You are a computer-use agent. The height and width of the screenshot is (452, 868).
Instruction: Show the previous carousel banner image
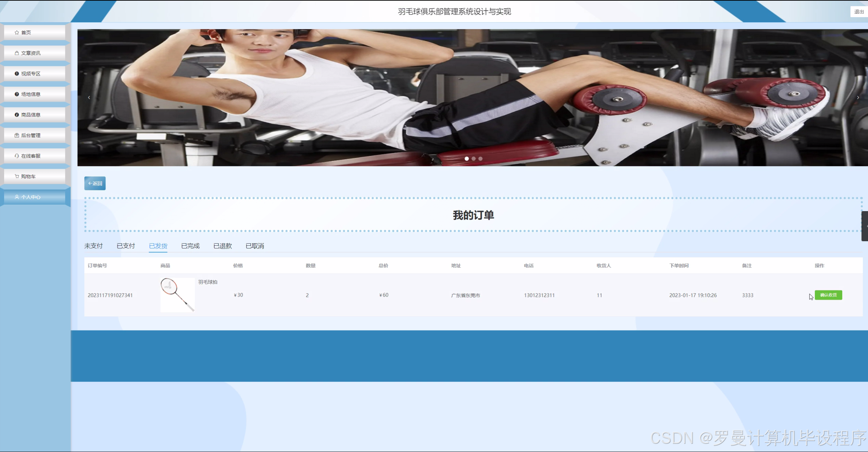coord(89,98)
